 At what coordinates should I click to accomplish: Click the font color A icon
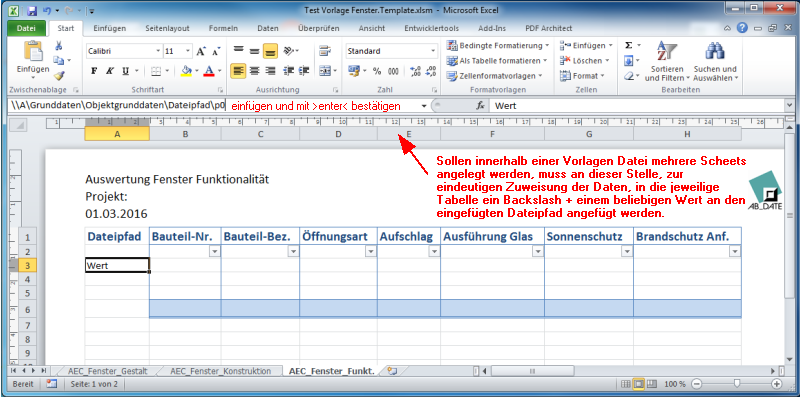(x=208, y=71)
